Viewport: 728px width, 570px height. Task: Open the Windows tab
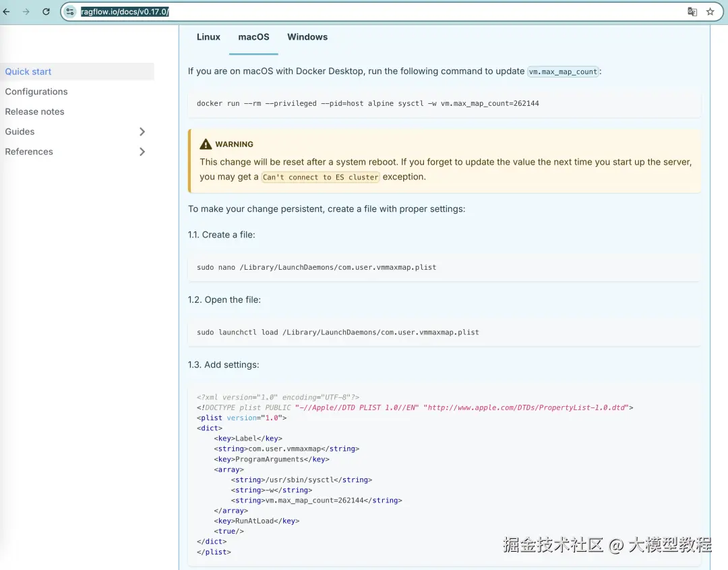click(307, 36)
